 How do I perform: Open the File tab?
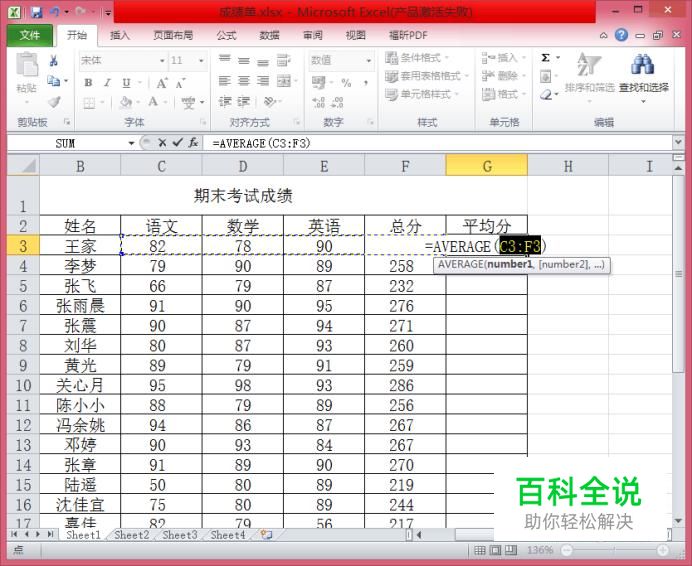30,35
